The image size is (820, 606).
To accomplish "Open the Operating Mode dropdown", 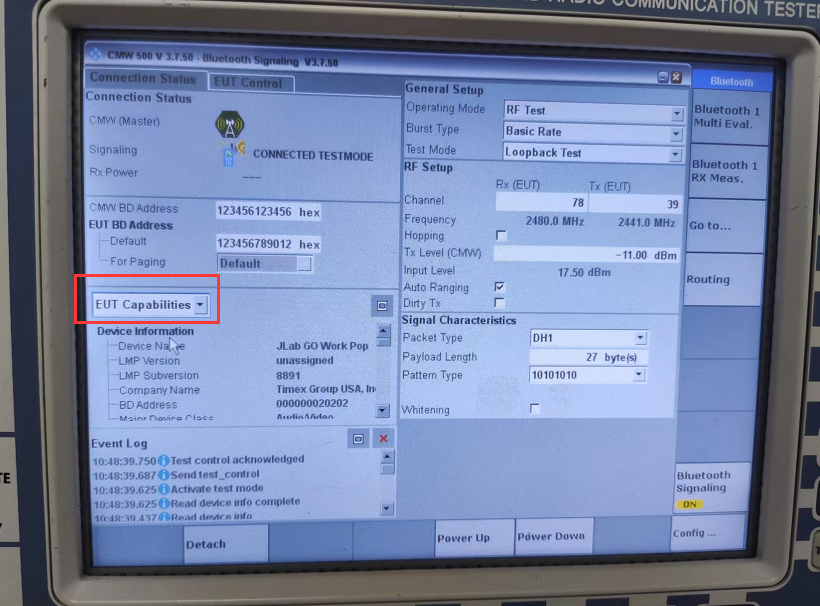I will coord(677,113).
